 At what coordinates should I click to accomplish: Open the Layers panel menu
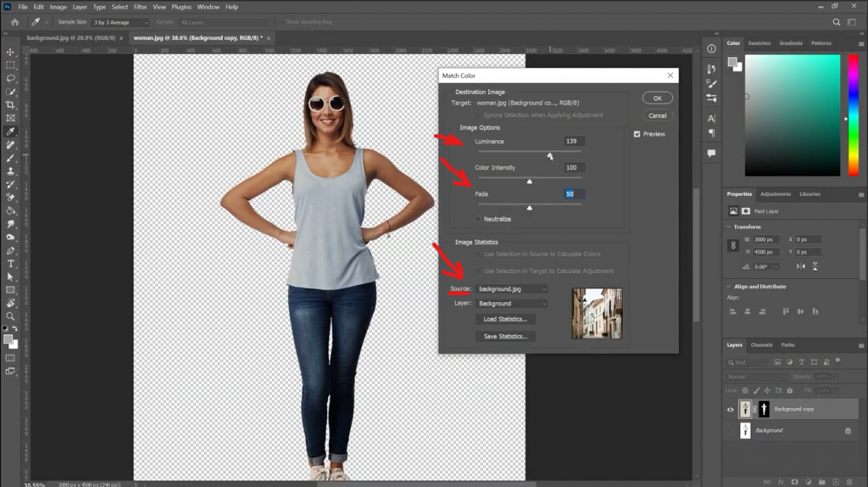[861, 345]
